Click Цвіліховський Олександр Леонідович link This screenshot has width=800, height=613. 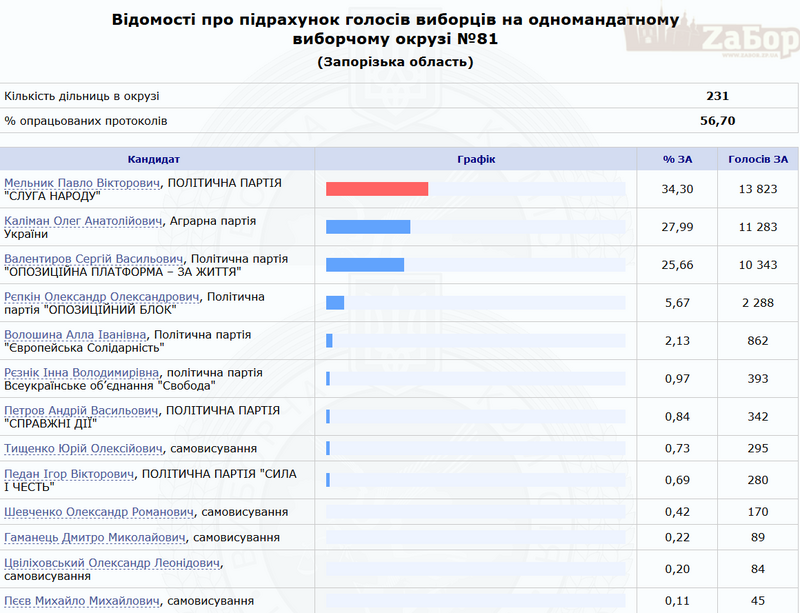(111, 564)
